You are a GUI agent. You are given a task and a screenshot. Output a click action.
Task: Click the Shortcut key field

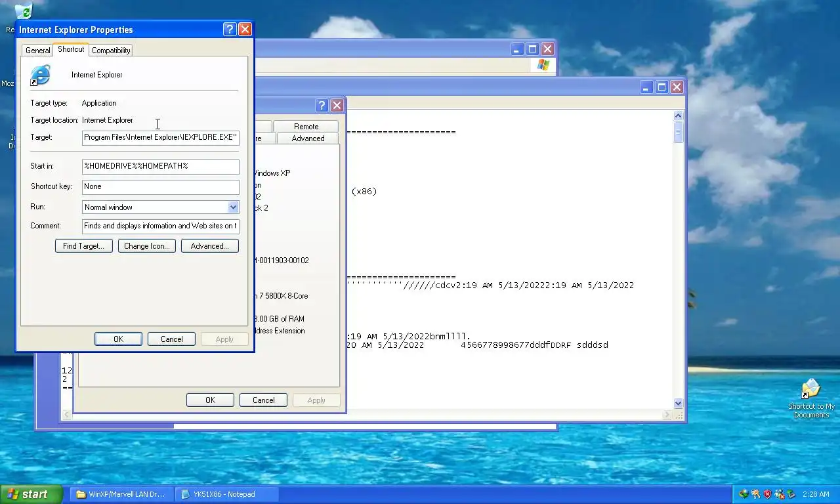161,187
